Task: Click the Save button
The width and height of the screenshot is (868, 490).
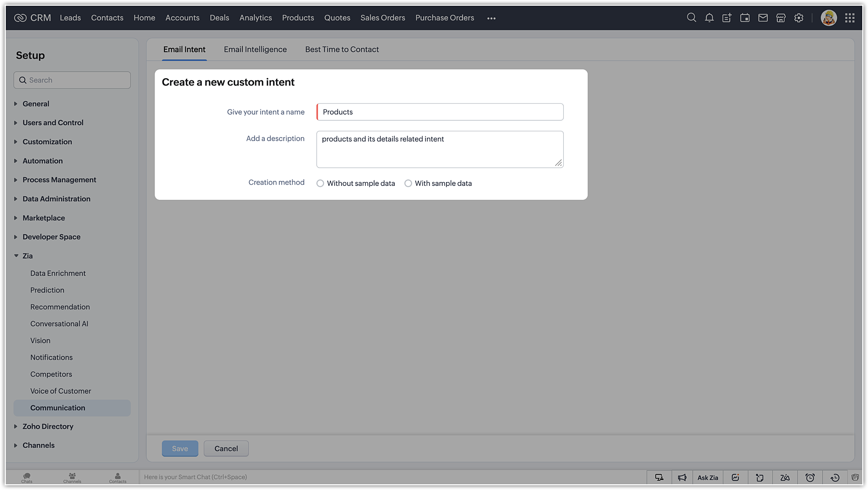Action: click(180, 449)
